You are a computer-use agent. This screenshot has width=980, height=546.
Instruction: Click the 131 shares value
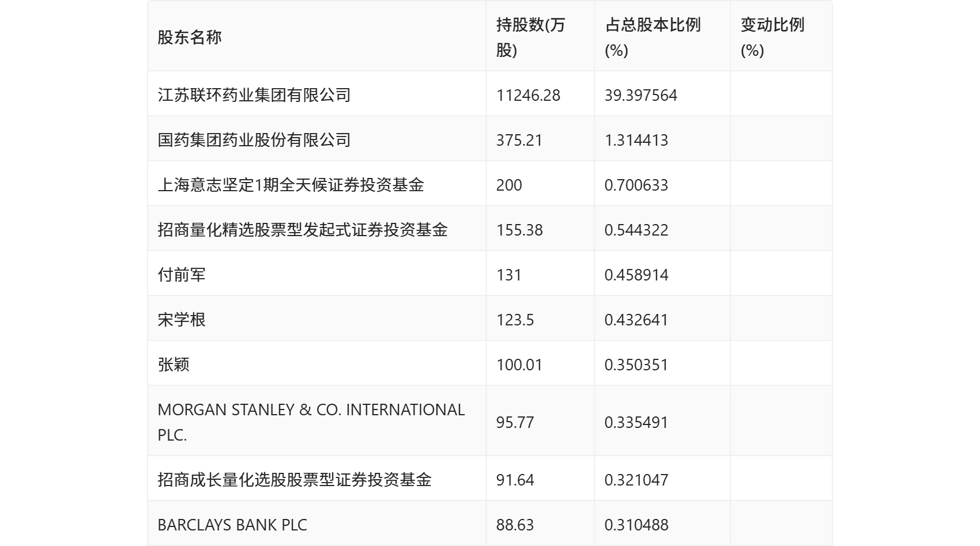509,275
